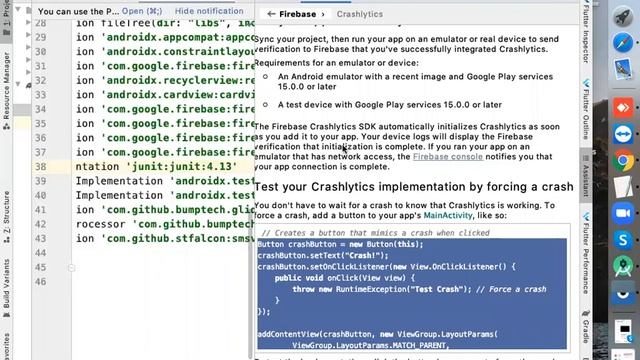The height and width of the screenshot is (360, 640).
Task: Click 'throw new RuntimeException' snippet line
Action: click(x=419, y=289)
